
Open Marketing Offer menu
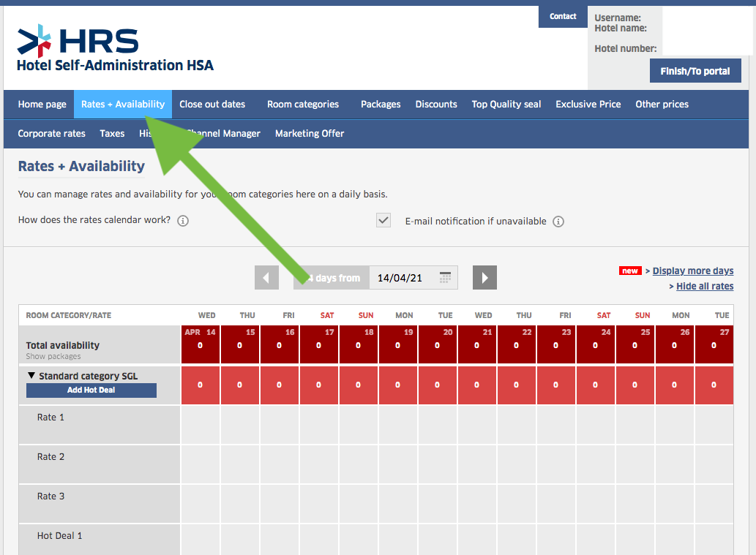point(310,134)
